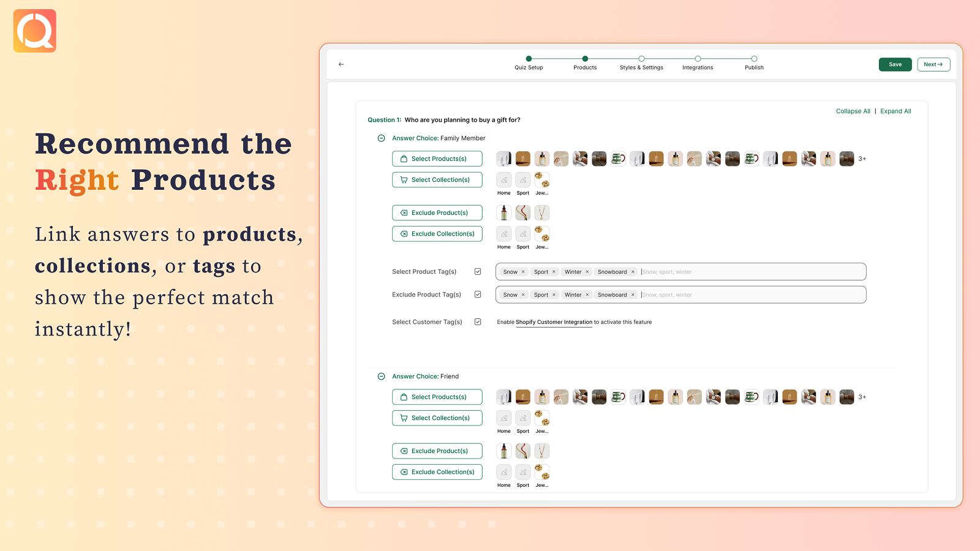Remove Snow tag from Exclude Product Tags
Screen dimensions: 980x551
click(523, 294)
